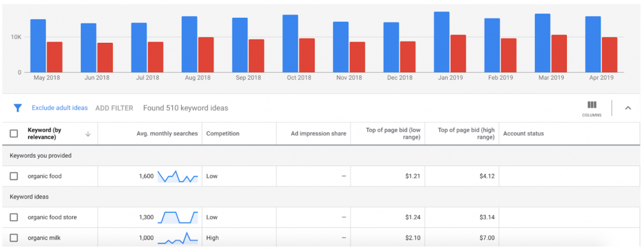The height and width of the screenshot is (251, 644).
Task: Click the 1,300 monthly searches value
Action: click(146, 217)
